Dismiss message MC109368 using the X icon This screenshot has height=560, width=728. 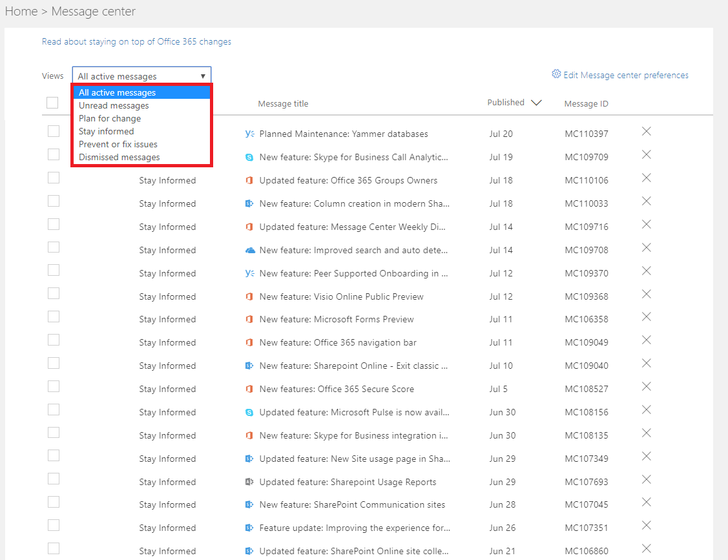pyautogui.click(x=646, y=295)
